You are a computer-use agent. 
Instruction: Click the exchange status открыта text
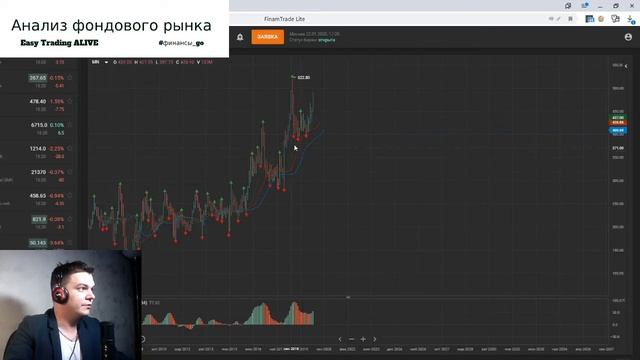click(x=327, y=40)
